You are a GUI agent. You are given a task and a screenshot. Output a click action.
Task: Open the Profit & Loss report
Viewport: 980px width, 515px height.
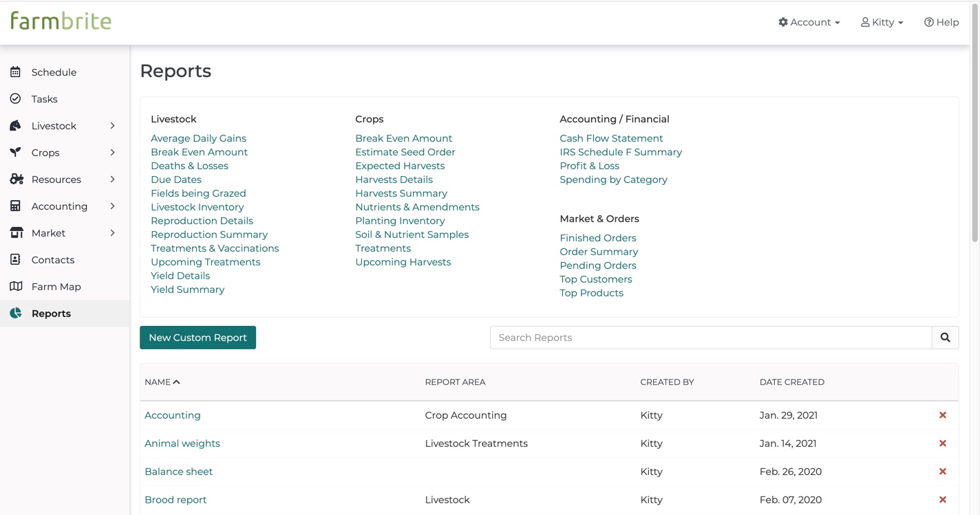pos(589,166)
